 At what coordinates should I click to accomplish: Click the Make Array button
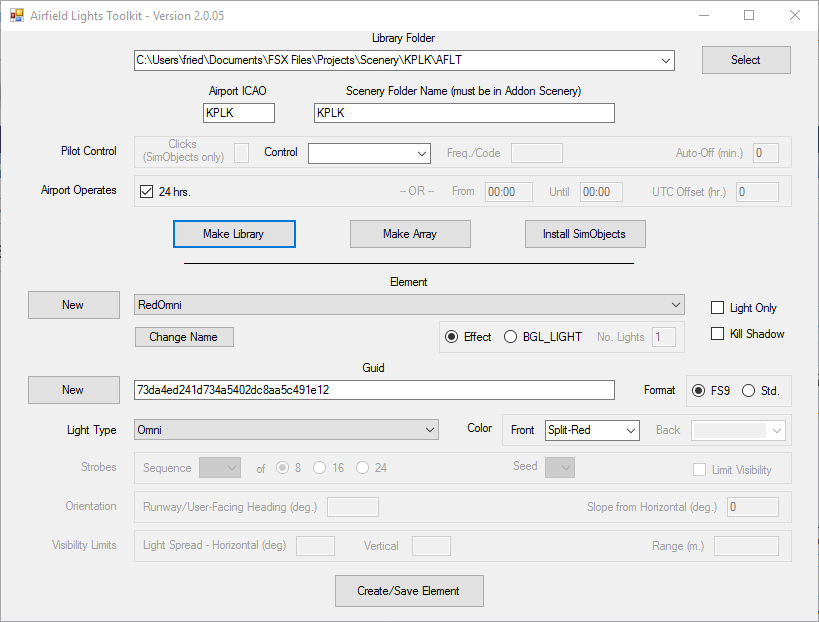[x=410, y=234]
